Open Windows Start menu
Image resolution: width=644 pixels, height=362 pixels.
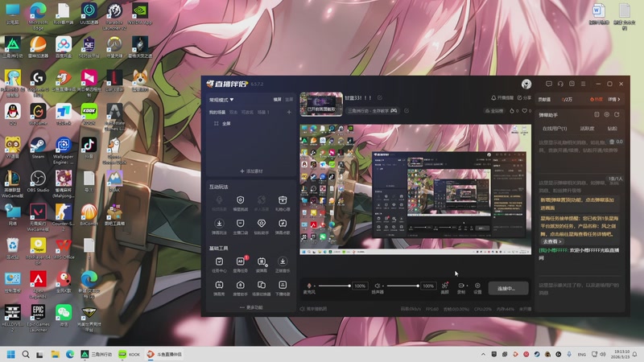click(11, 354)
